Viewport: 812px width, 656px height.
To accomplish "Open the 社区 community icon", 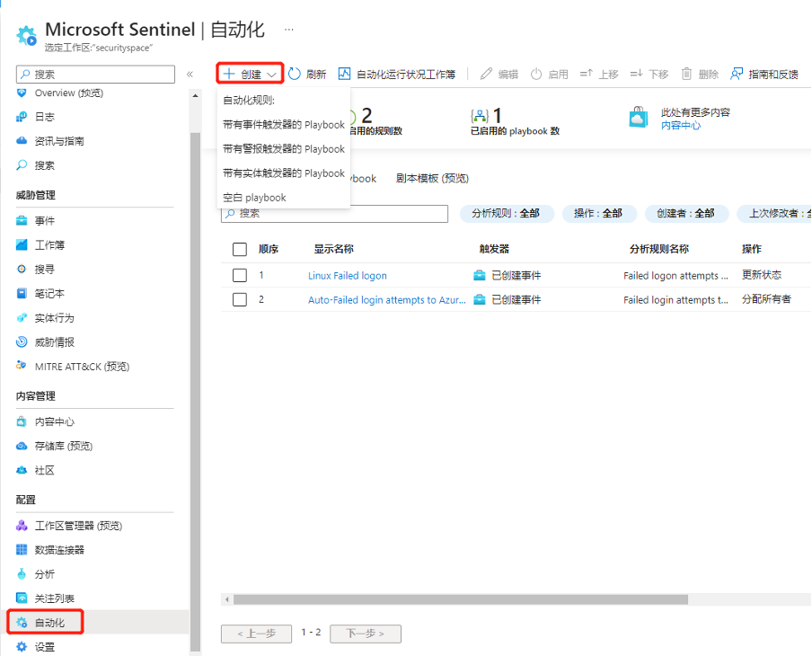I will tap(22, 470).
